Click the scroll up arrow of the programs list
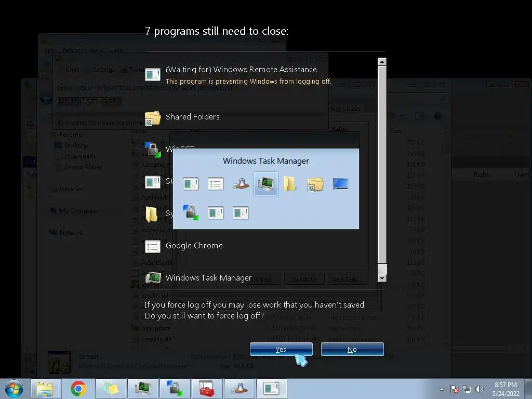The height and width of the screenshot is (399, 532). (382, 62)
